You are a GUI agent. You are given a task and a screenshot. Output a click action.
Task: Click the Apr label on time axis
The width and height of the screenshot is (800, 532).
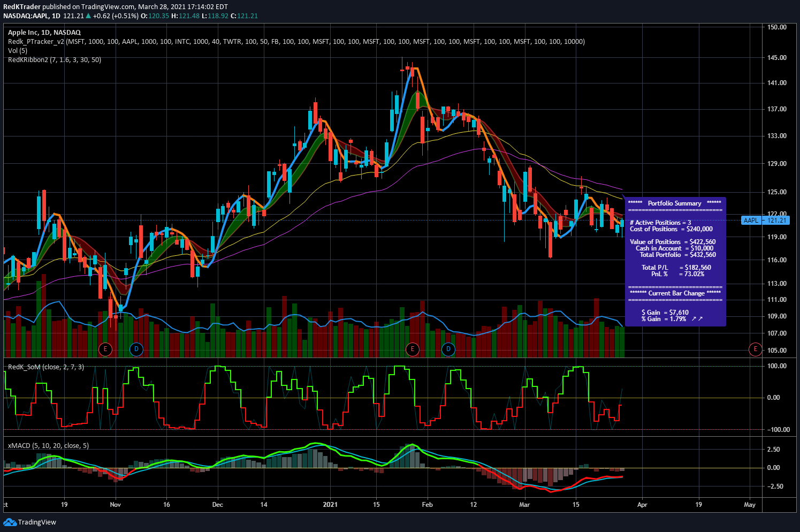pyautogui.click(x=642, y=505)
